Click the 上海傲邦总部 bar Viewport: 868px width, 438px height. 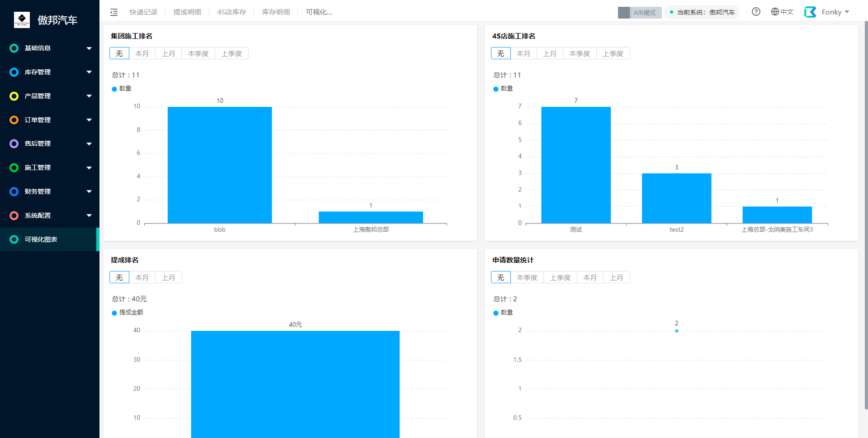371,217
